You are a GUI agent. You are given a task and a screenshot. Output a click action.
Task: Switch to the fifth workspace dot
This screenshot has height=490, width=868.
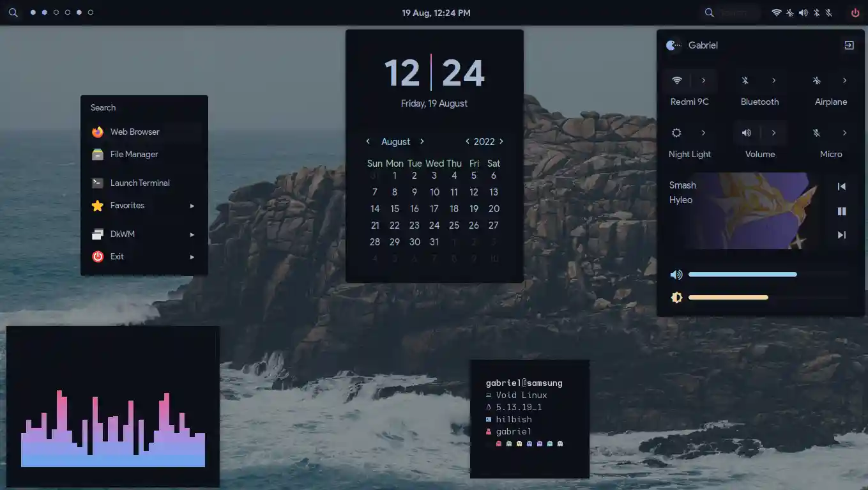[79, 12]
